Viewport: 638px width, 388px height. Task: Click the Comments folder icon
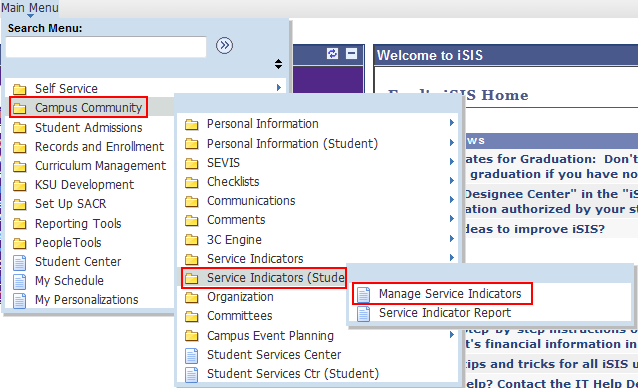click(x=192, y=220)
